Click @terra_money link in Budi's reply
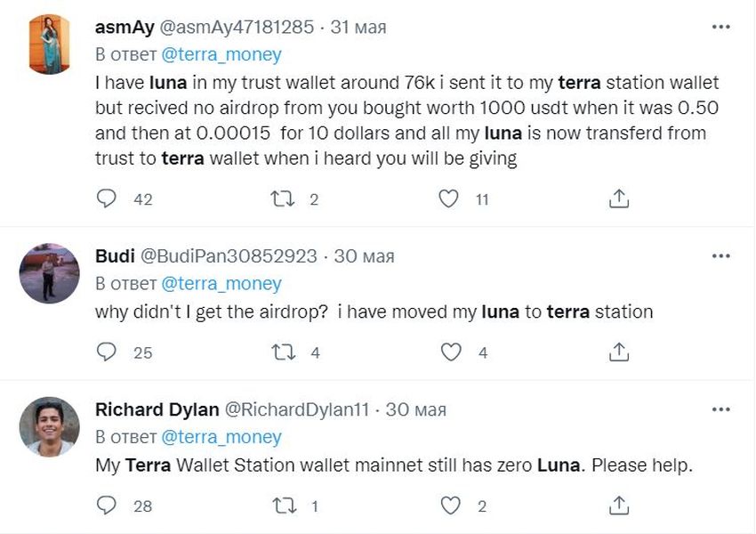 [221, 284]
